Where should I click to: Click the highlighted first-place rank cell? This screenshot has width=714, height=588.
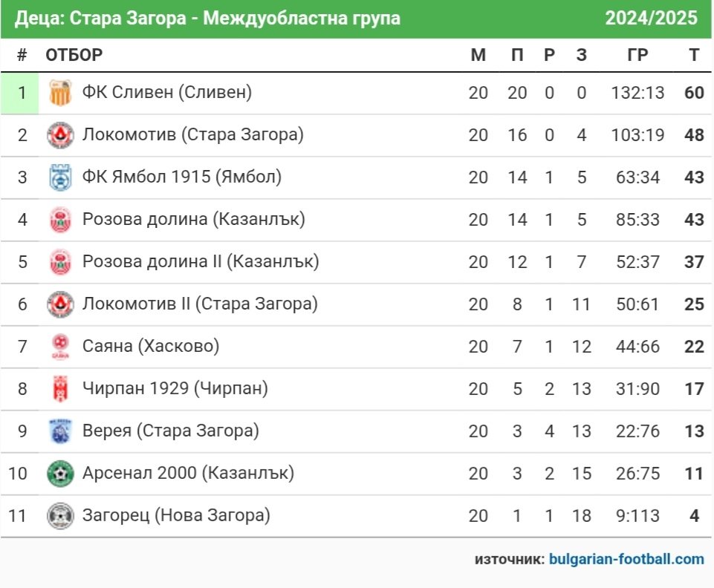[x=20, y=93]
